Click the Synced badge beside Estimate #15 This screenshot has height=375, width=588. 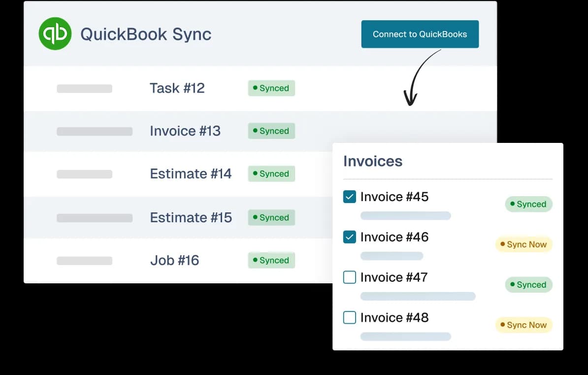point(271,217)
